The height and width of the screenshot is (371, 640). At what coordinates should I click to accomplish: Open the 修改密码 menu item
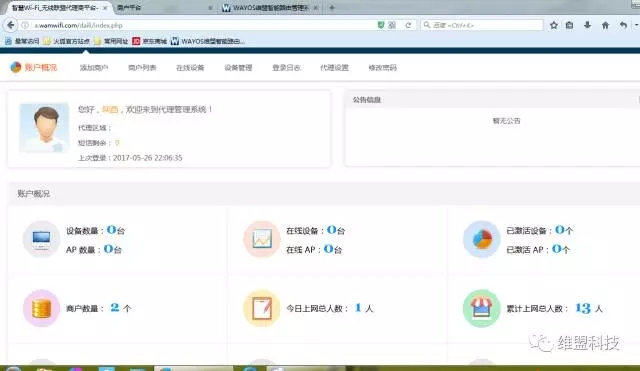coord(382,68)
